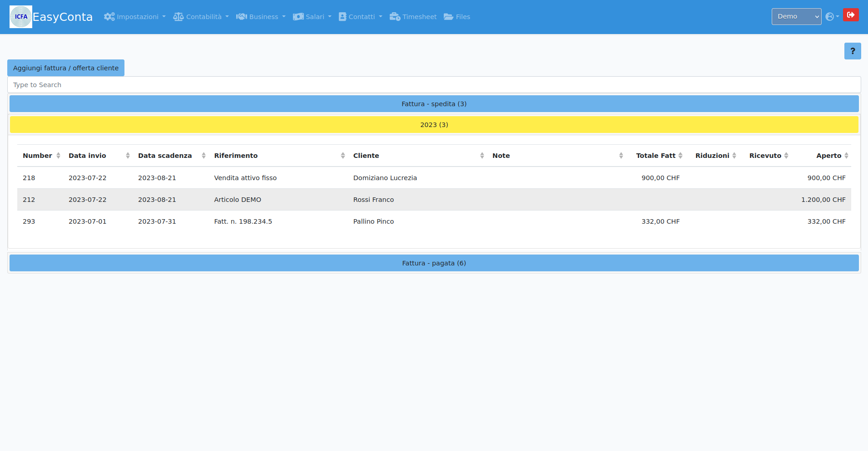This screenshot has width=868, height=451.
Task: Click Aggiungi fattura / offerta cliente button
Action: coord(66,68)
